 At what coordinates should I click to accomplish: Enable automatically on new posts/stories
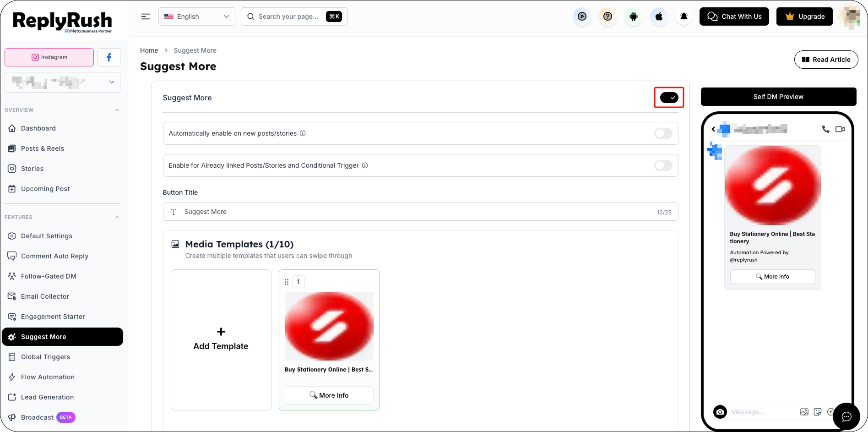pos(663,133)
